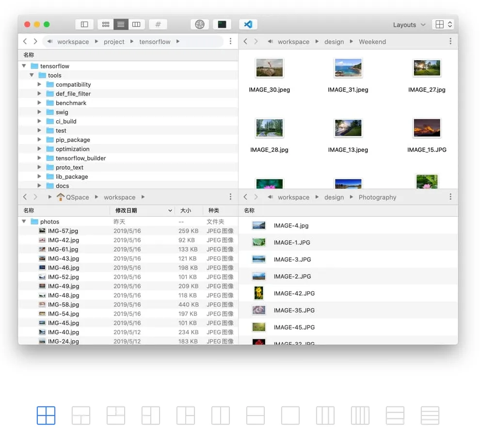Image resolution: width=480 pixels, height=448 pixels.
Task: Click design breadcrumb in Weekend pane
Action: (x=334, y=42)
